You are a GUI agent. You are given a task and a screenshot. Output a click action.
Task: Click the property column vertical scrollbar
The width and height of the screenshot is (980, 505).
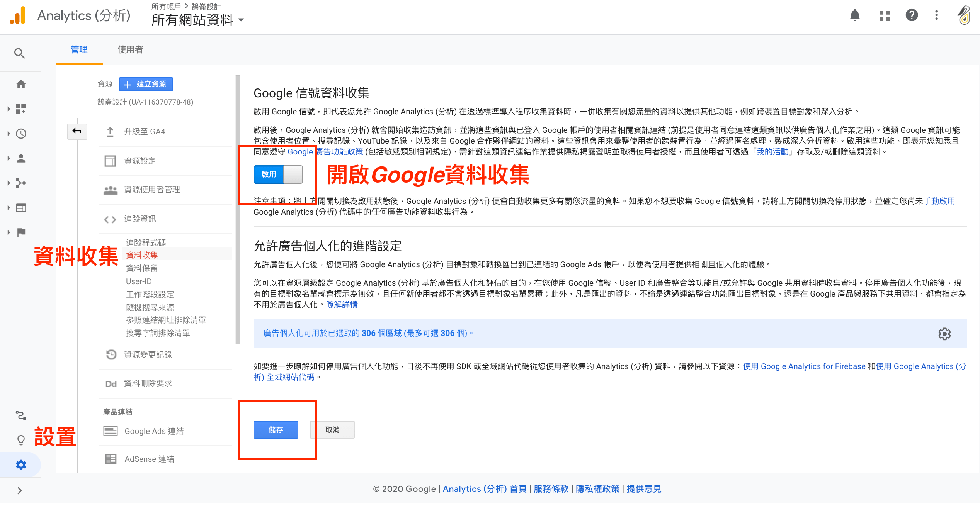click(x=238, y=208)
